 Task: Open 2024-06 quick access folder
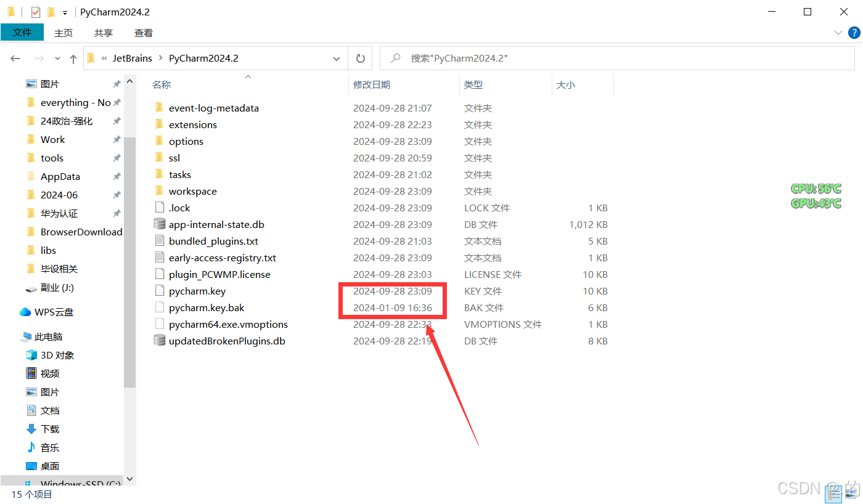tap(59, 195)
